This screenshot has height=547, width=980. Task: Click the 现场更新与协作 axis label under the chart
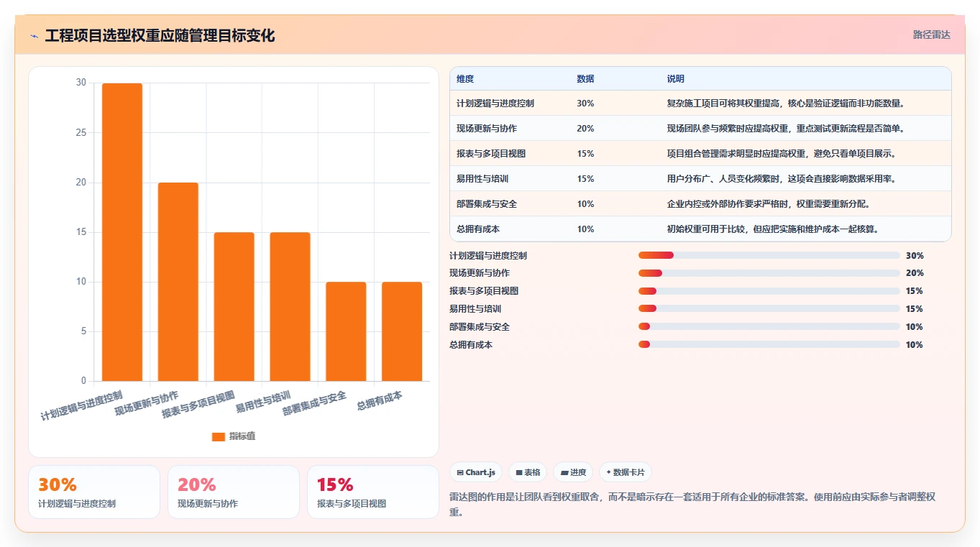coord(147,404)
